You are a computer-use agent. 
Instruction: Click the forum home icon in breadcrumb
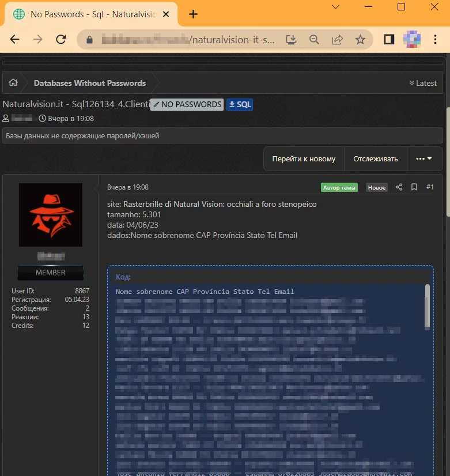[x=13, y=83]
